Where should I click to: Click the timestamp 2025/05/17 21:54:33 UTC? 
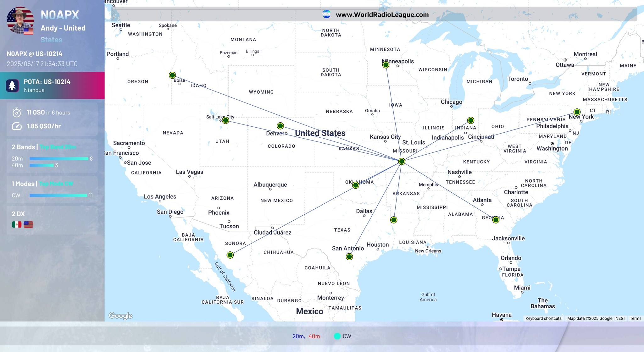pyautogui.click(x=42, y=64)
